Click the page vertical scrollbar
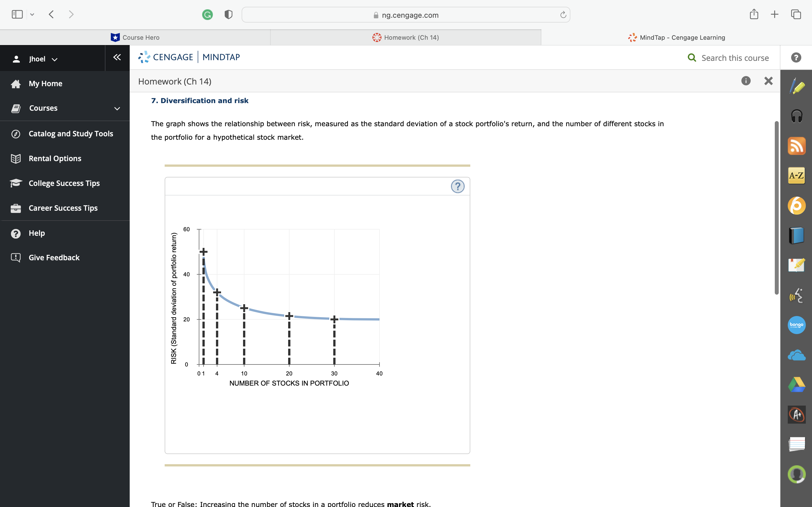 click(x=776, y=208)
